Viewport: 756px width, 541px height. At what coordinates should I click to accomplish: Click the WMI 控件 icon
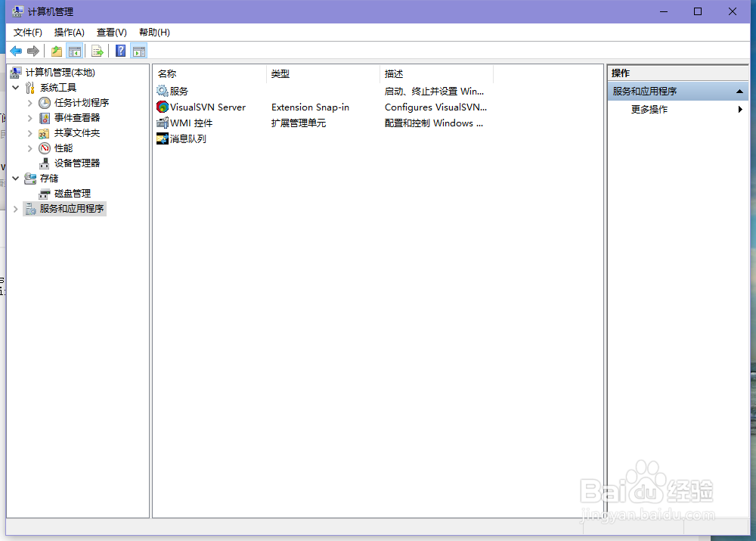(163, 123)
